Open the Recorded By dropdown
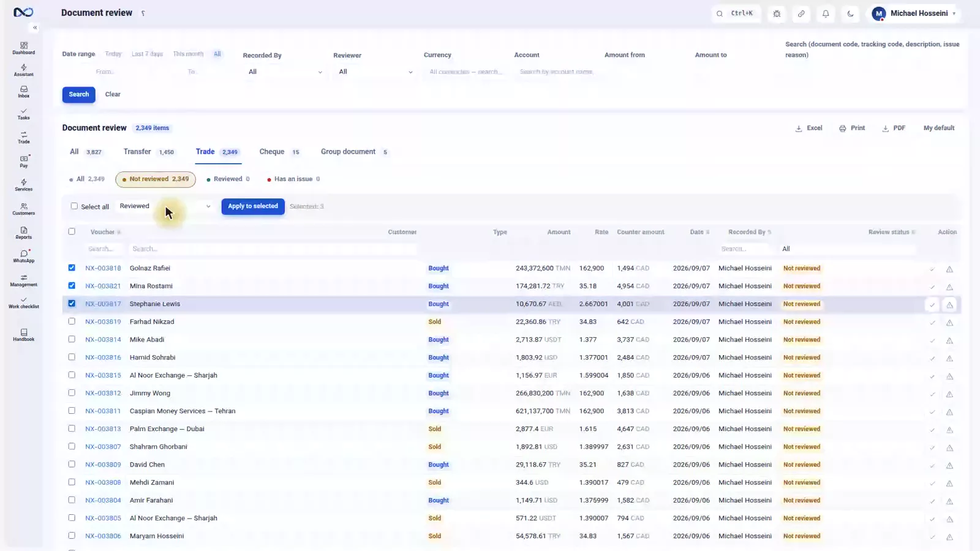 click(x=285, y=72)
